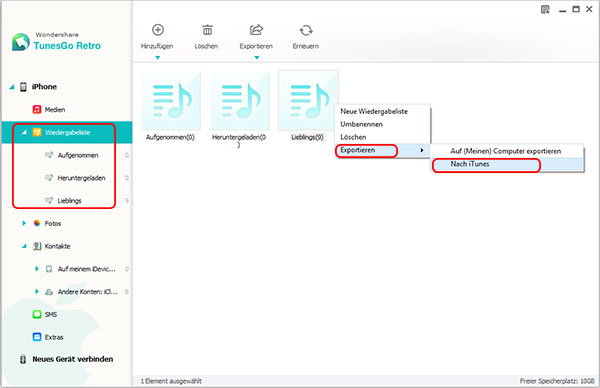
Task: Click the feedback icon in title bar
Action: click(545, 10)
